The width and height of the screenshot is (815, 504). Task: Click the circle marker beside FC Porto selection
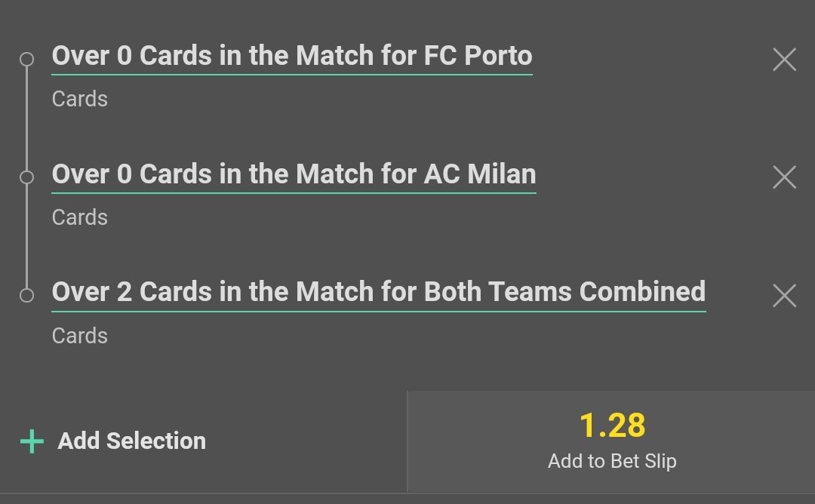pyautogui.click(x=26, y=59)
